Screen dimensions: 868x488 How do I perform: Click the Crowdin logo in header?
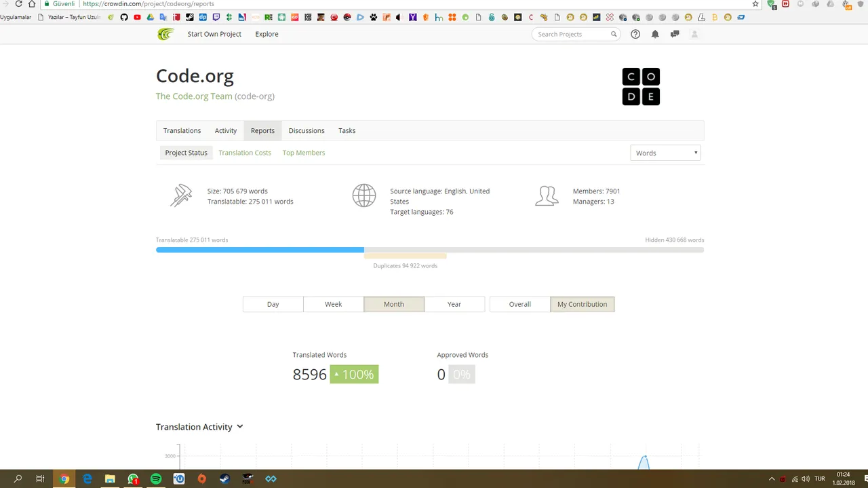[165, 34]
